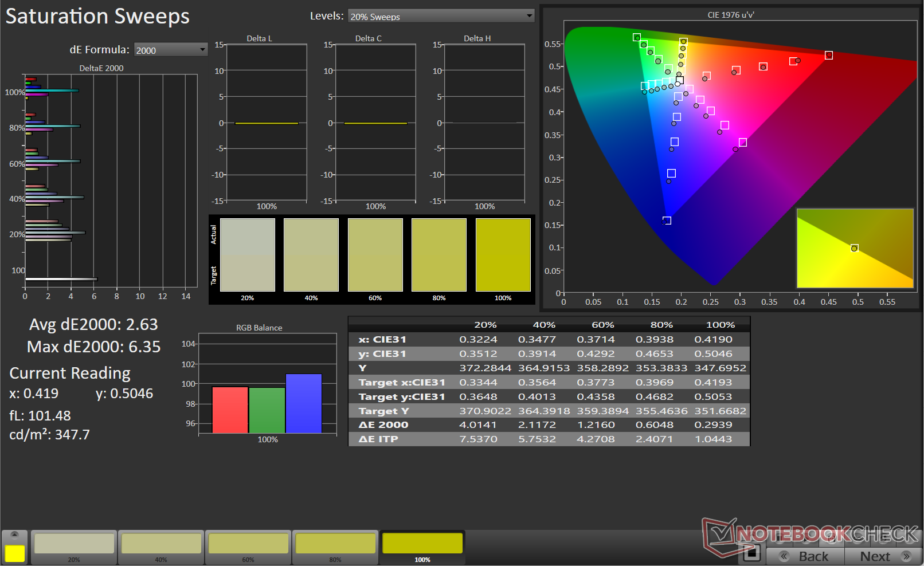Expand the color selector up arrow
This screenshot has width=924, height=566.
point(15,536)
